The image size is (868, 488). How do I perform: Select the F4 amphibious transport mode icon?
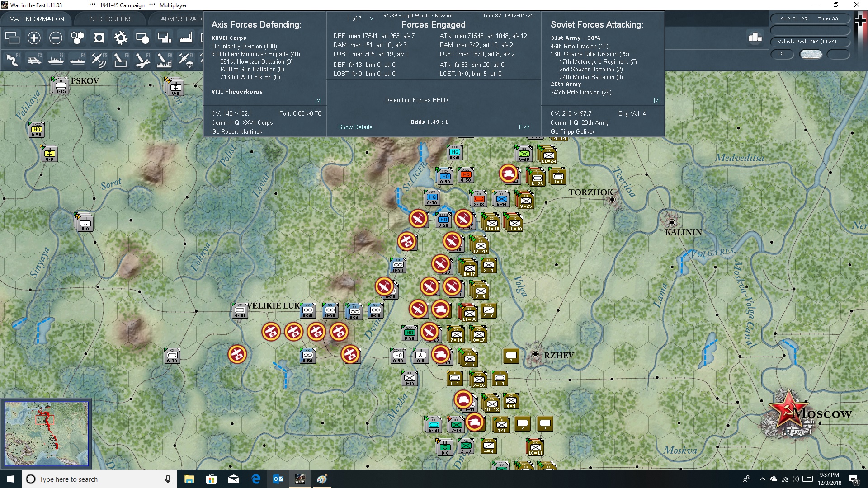(77, 60)
